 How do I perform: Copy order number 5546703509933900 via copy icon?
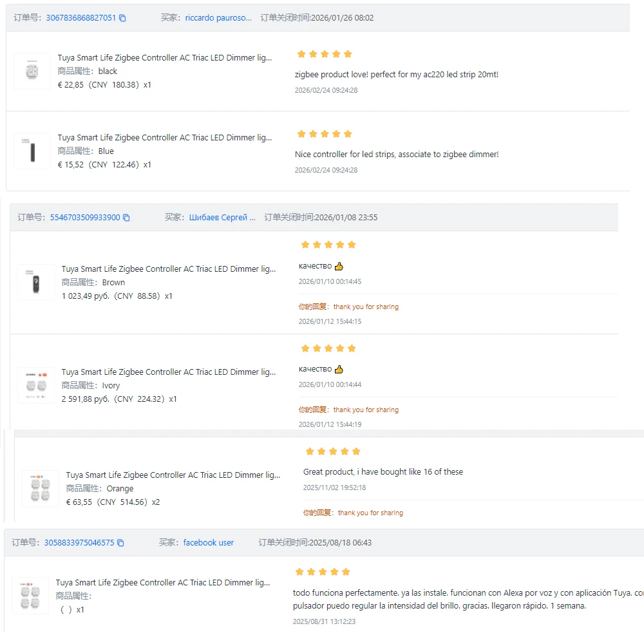(x=126, y=217)
